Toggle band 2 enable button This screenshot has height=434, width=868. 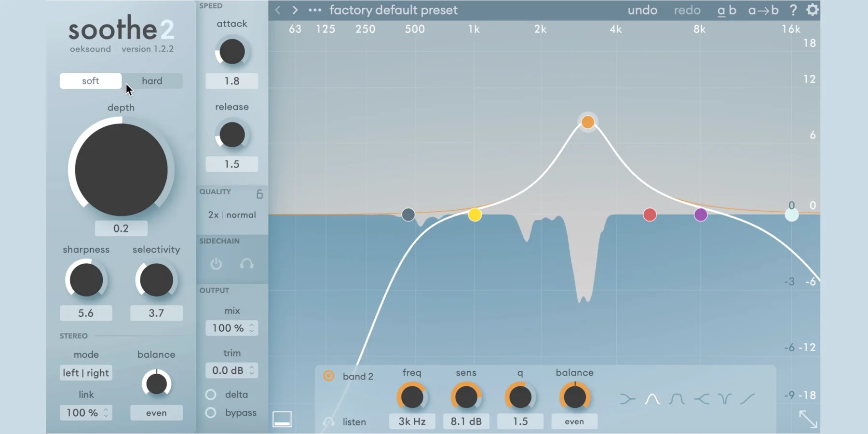click(x=329, y=376)
